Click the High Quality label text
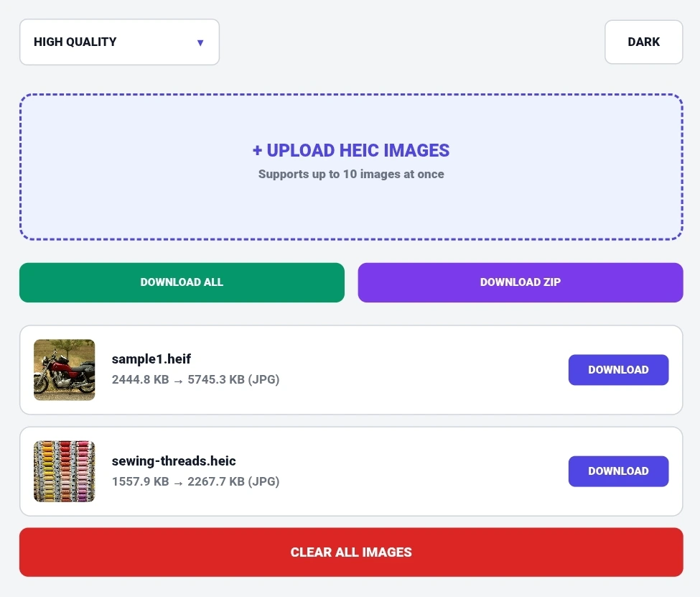 click(x=75, y=42)
